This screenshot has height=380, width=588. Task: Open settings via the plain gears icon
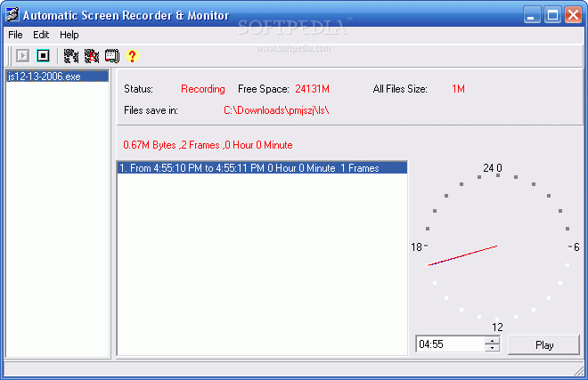coord(71,56)
